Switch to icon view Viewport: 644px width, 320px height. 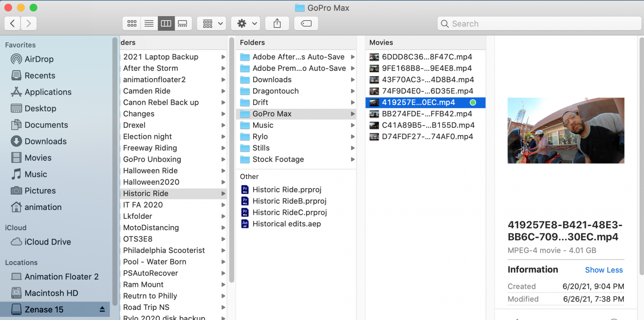click(x=132, y=23)
